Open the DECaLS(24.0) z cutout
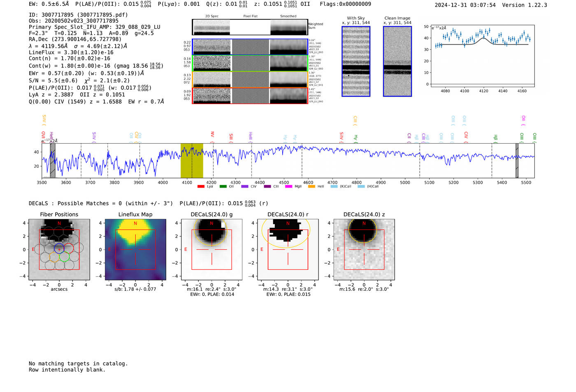 (x=364, y=250)
